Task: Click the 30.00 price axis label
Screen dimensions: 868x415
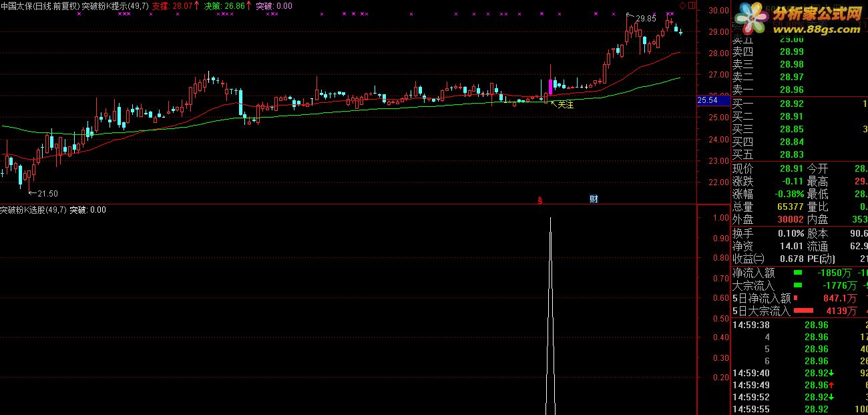Action: (719, 10)
